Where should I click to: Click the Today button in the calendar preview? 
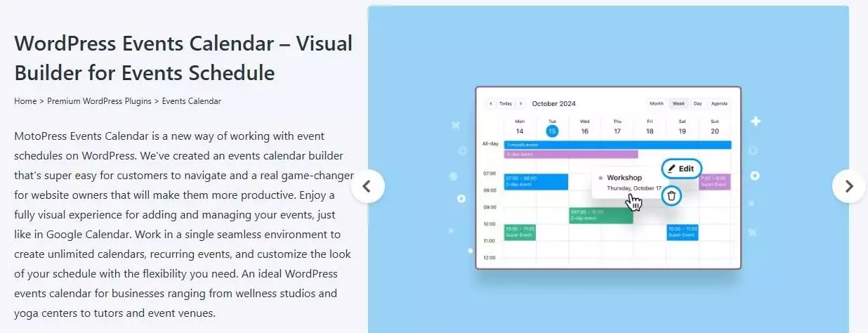tap(506, 103)
